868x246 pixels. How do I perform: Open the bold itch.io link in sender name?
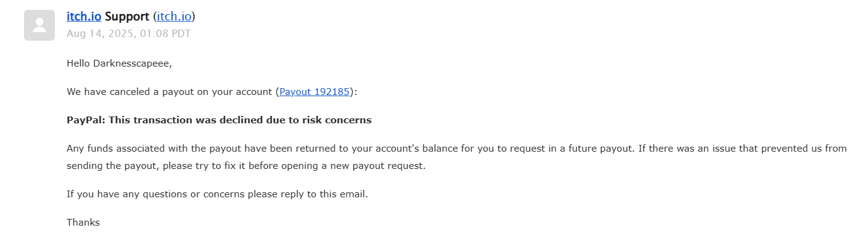(x=84, y=17)
